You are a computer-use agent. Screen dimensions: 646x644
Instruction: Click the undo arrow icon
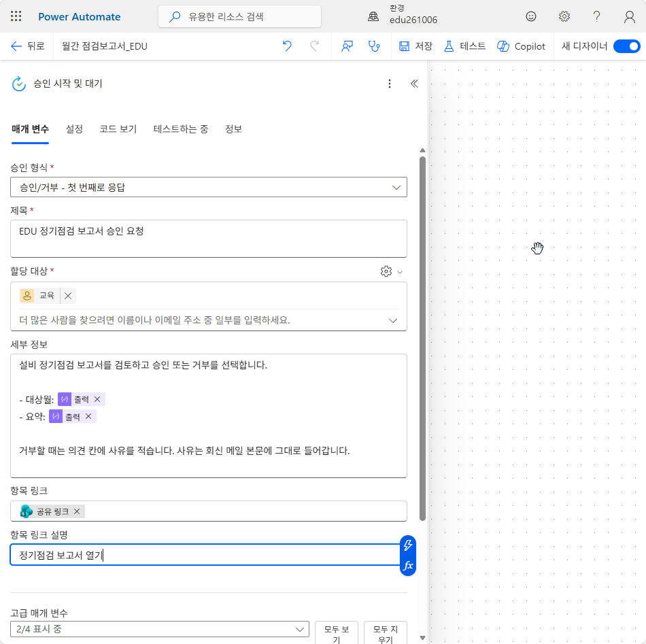pos(287,46)
